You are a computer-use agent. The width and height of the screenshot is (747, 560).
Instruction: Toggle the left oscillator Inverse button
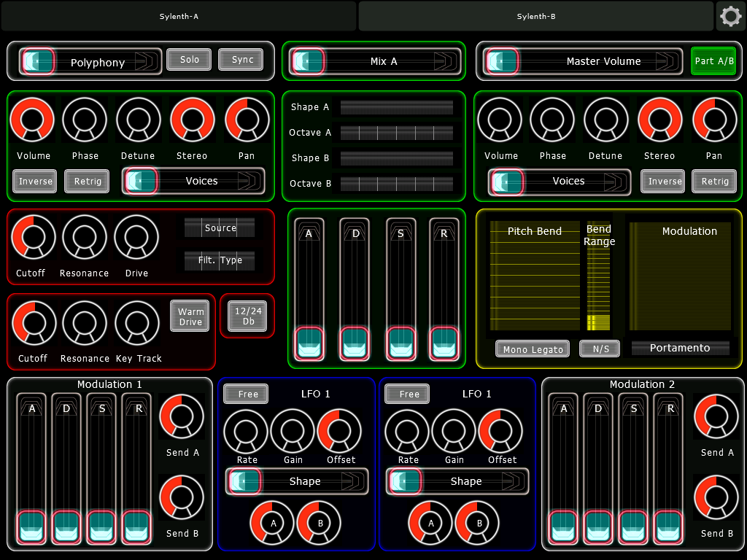tap(35, 181)
